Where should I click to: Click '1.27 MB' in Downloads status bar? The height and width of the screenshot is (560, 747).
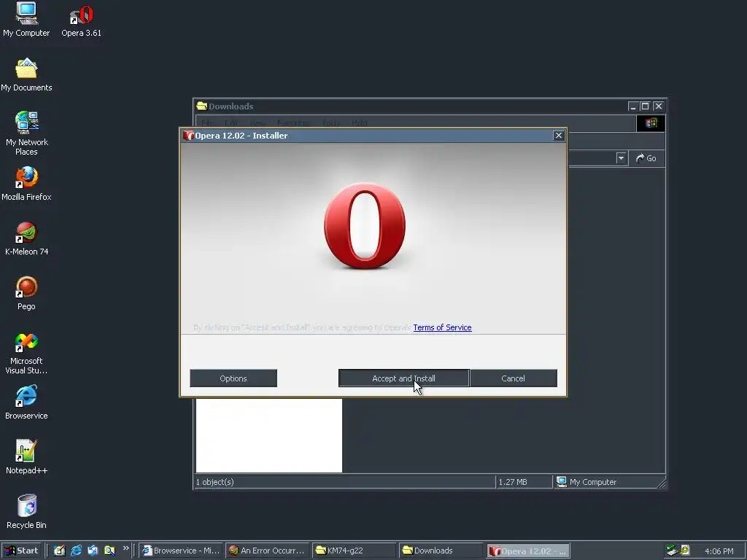pyautogui.click(x=513, y=482)
